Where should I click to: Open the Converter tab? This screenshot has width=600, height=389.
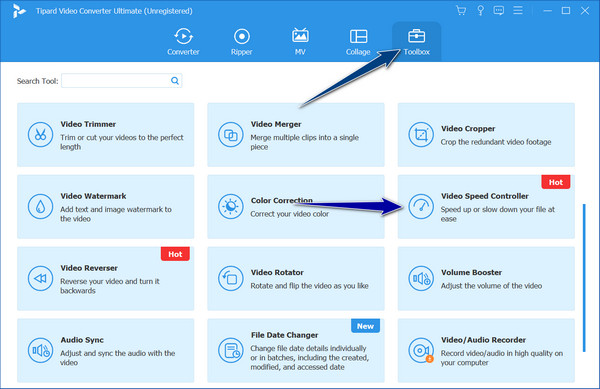[183, 42]
